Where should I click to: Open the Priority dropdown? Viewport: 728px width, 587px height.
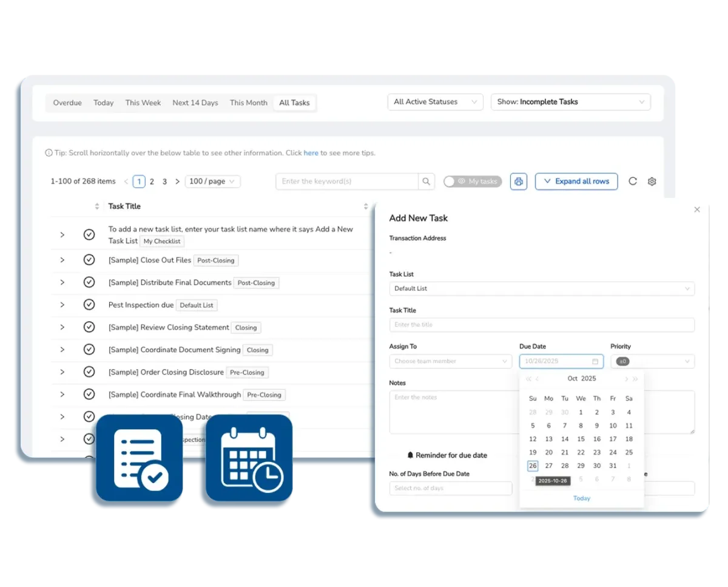(x=653, y=361)
